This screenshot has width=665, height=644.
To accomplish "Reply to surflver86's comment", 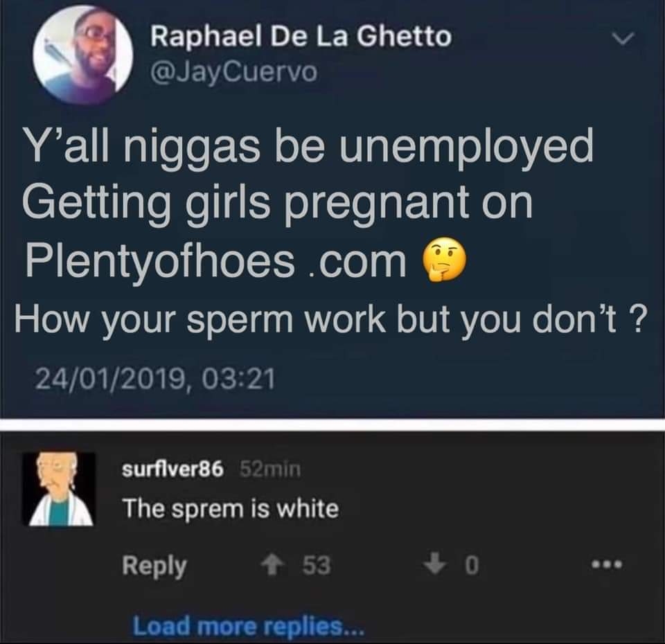I will click(154, 566).
